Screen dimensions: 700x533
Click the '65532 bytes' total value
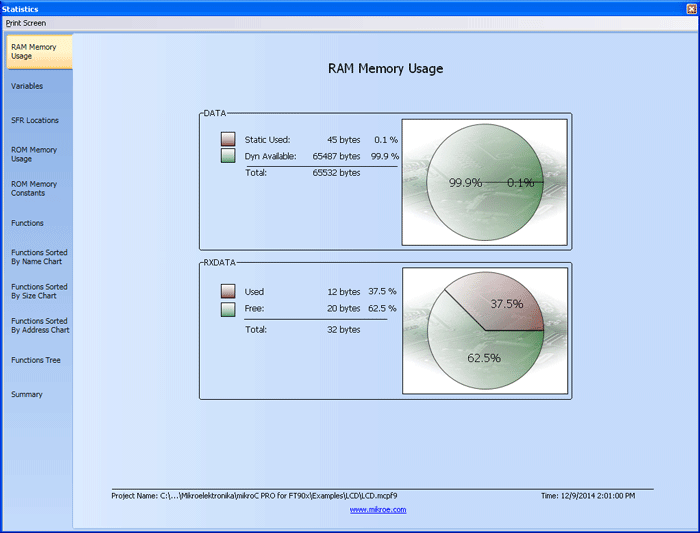[336, 173]
